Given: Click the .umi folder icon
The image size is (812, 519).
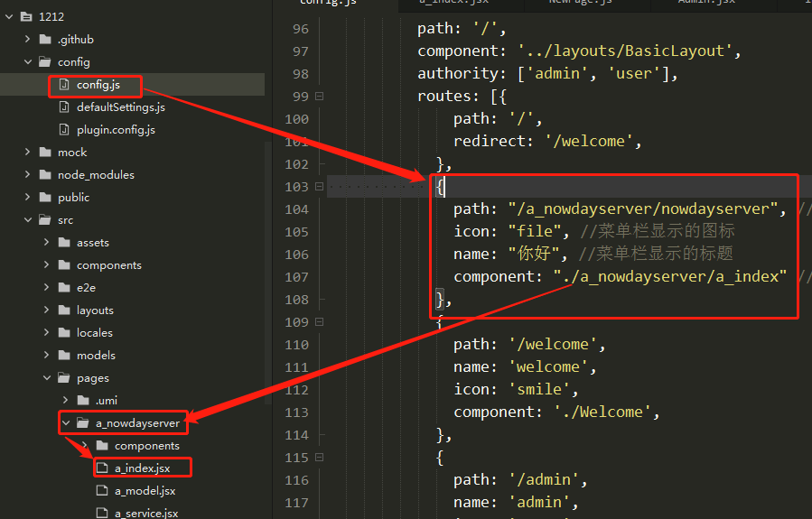Looking at the screenshot, I should click(83, 400).
